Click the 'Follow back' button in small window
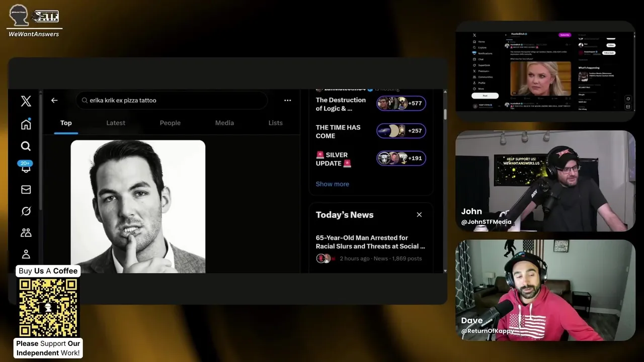The image size is (644, 362). [609, 53]
